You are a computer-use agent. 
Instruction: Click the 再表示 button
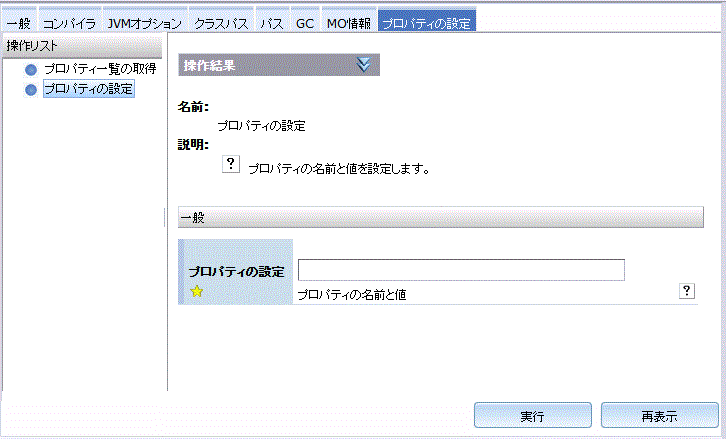[x=659, y=415]
